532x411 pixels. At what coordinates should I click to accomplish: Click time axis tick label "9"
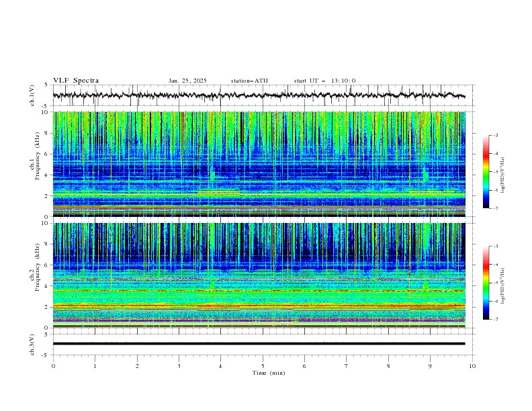point(430,366)
